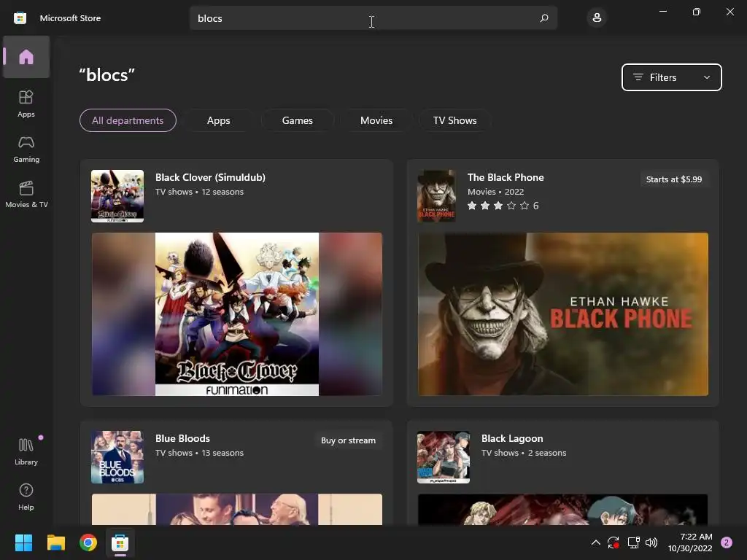This screenshot has height=560, width=747.
Task: Open Movies & TV section
Action: 26,194
